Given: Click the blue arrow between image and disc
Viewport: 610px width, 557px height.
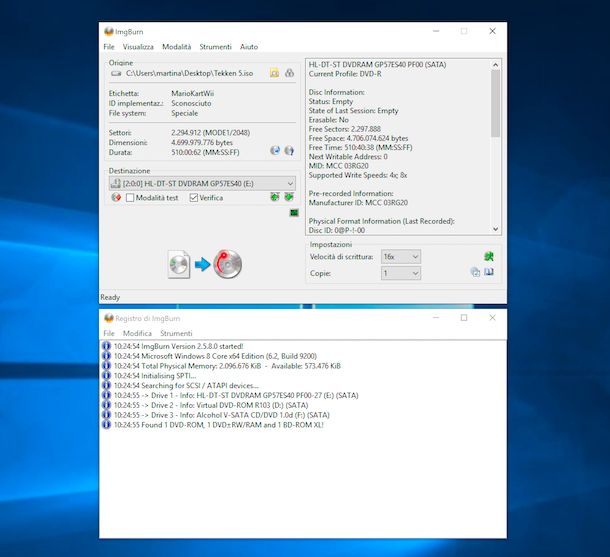Looking at the screenshot, I should pyautogui.click(x=202, y=264).
